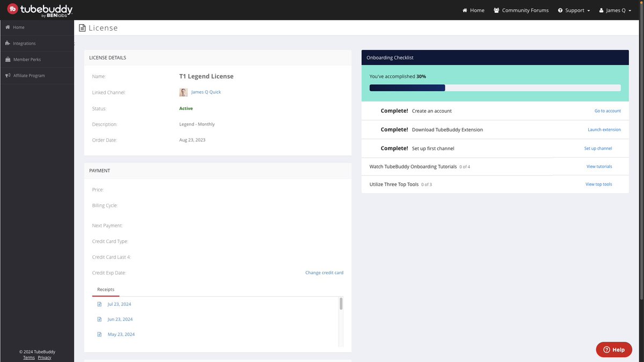Click the Jul 23, 2024 receipt icon
644x362 pixels.
[x=99, y=304]
